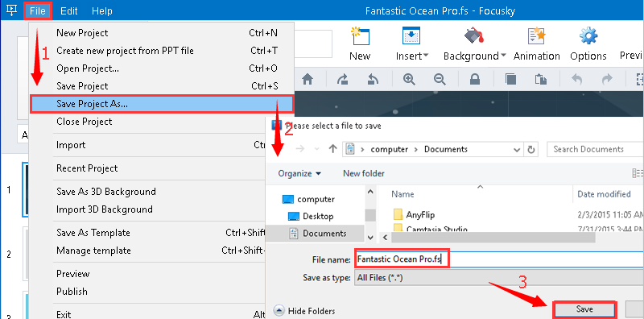Screen dimensions: 644x319
Task: Open the File menu
Action: pos(38,10)
